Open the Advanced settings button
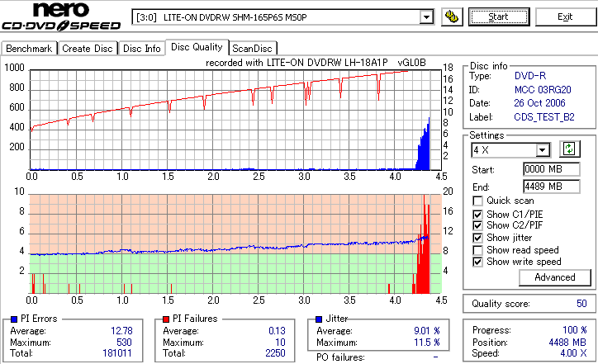 [x=554, y=277]
